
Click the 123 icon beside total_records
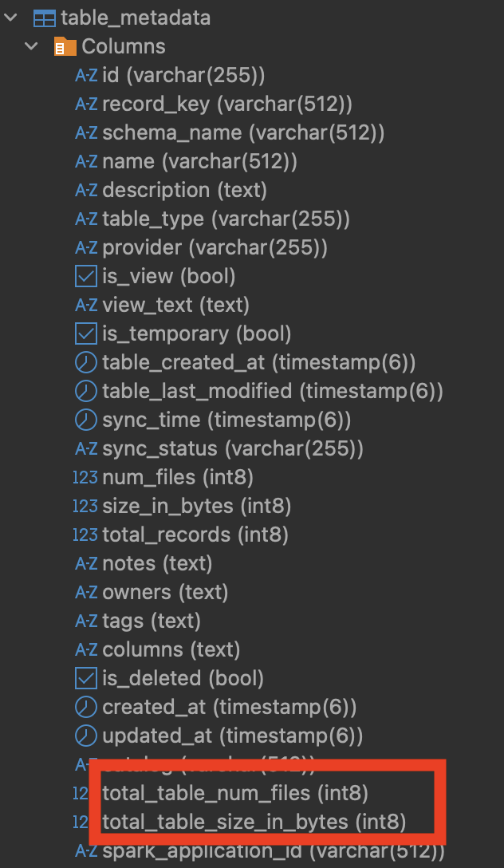click(86, 535)
